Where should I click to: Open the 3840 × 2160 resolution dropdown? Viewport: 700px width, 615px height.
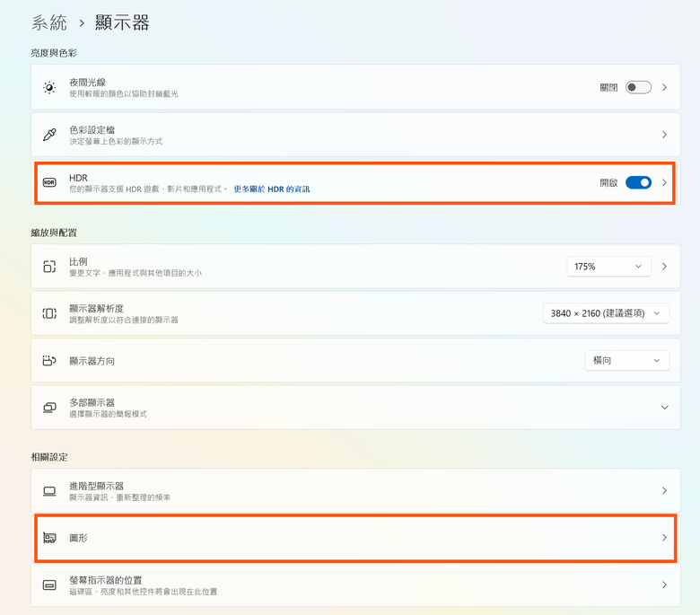[x=606, y=313]
